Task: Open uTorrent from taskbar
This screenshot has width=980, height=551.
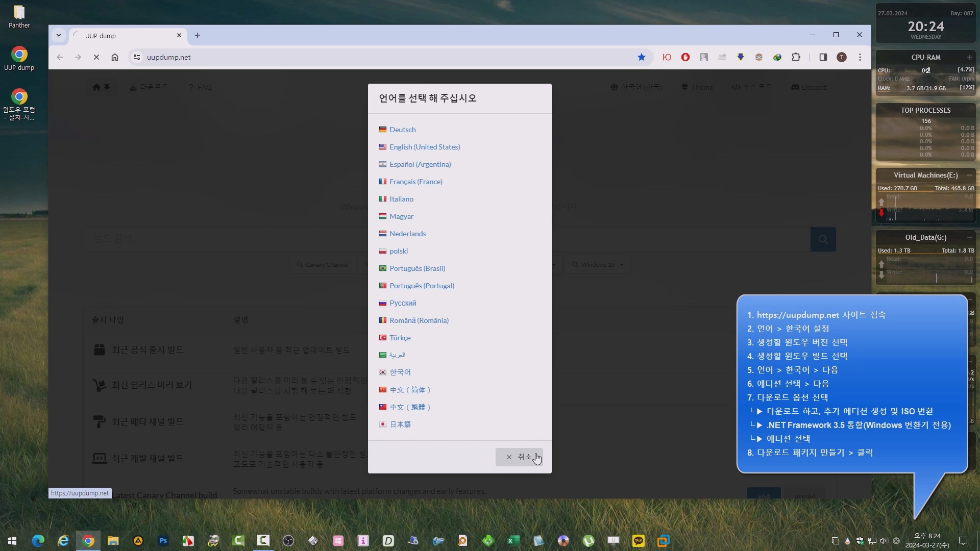Action: click(589, 541)
